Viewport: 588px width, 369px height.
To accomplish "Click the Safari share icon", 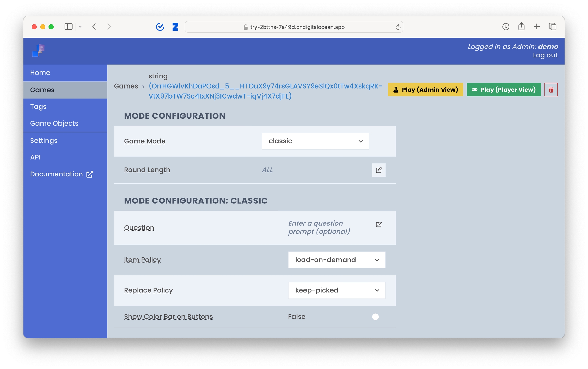I will [x=521, y=27].
